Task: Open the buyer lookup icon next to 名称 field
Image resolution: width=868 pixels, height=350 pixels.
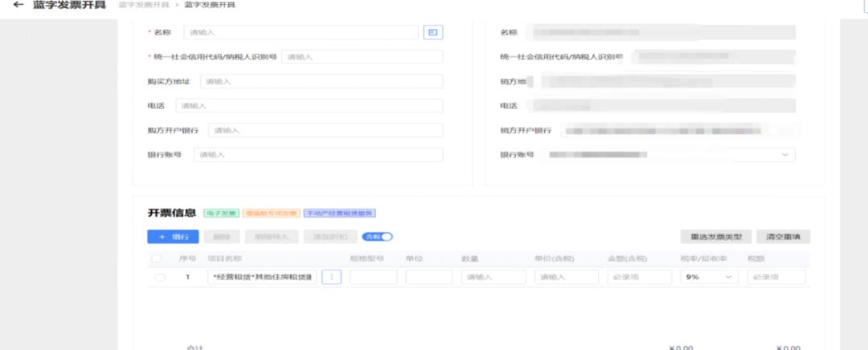Action: pyautogui.click(x=433, y=33)
